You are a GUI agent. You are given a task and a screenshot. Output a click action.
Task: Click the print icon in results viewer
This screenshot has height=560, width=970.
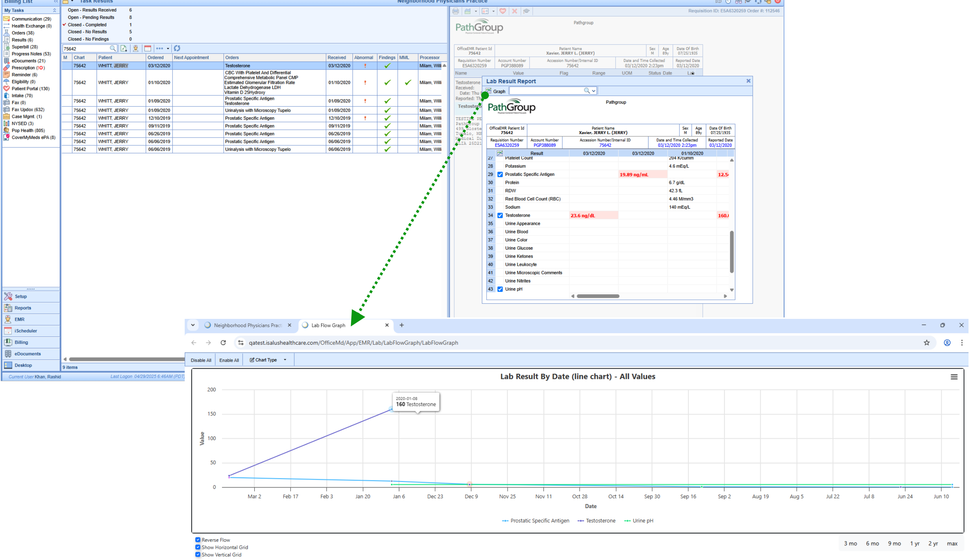456,11
